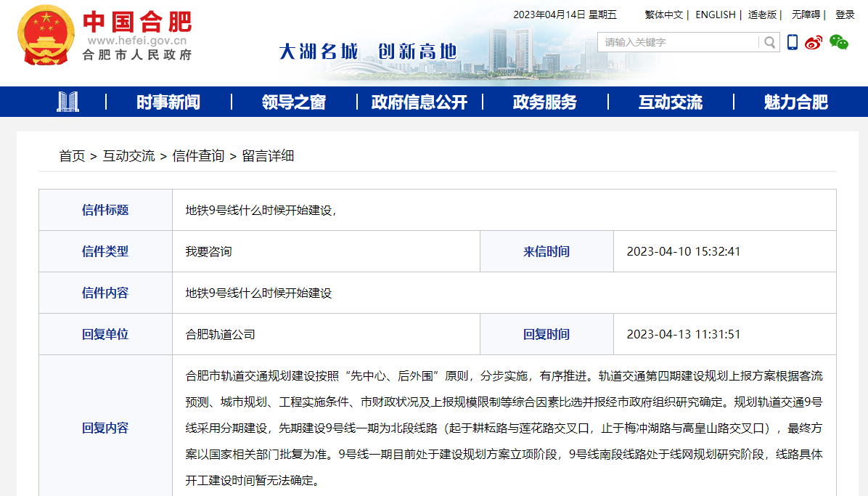Go to 政务服务 section

(x=544, y=102)
